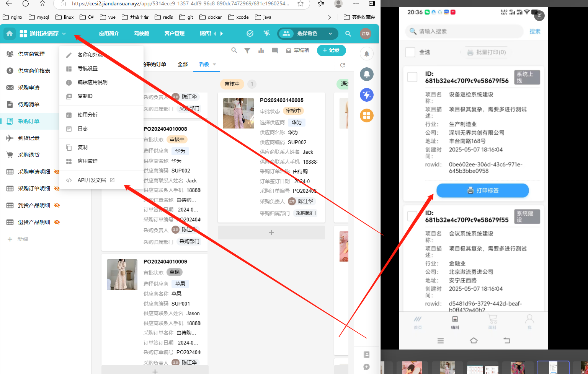The height and width of the screenshot is (374, 588).
Task: Open the 看板 view dropdown arrow
Action: pos(214,64)
